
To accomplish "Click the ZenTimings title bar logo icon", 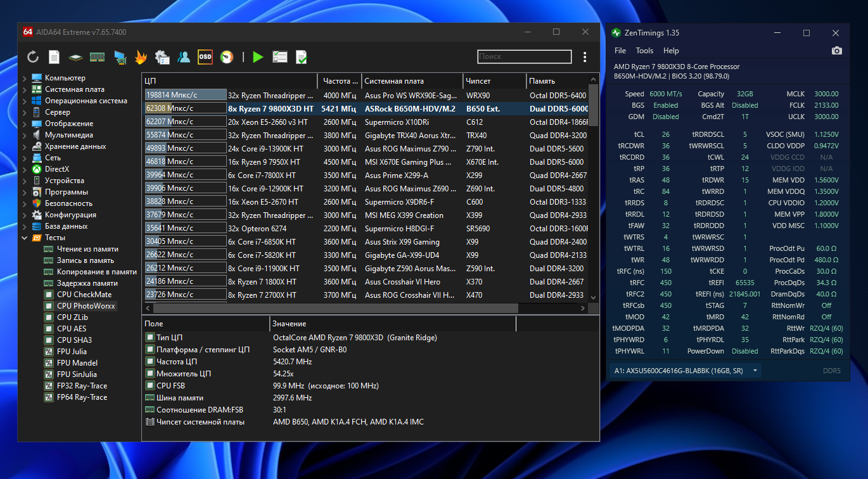I will click(x=616, y=32).
